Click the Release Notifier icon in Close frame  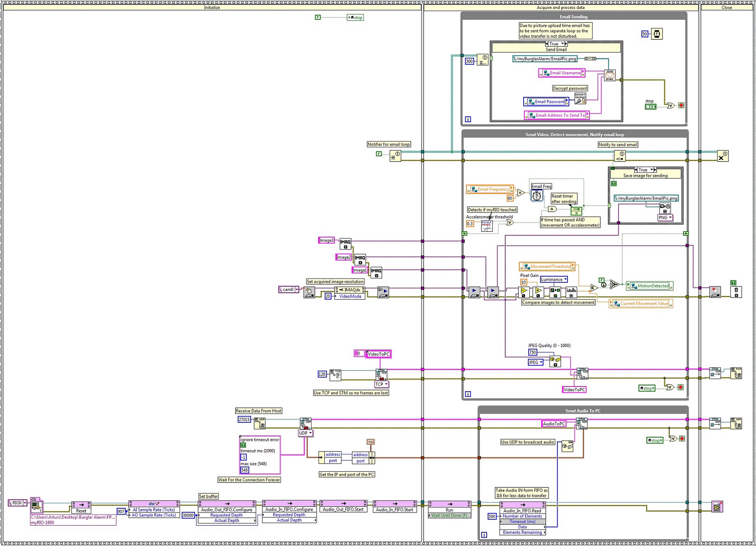point(723,156)
